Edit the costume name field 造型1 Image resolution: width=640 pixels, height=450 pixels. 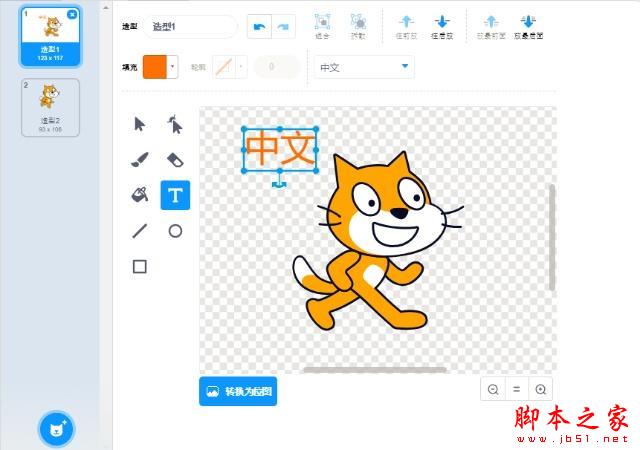[190, 27]
